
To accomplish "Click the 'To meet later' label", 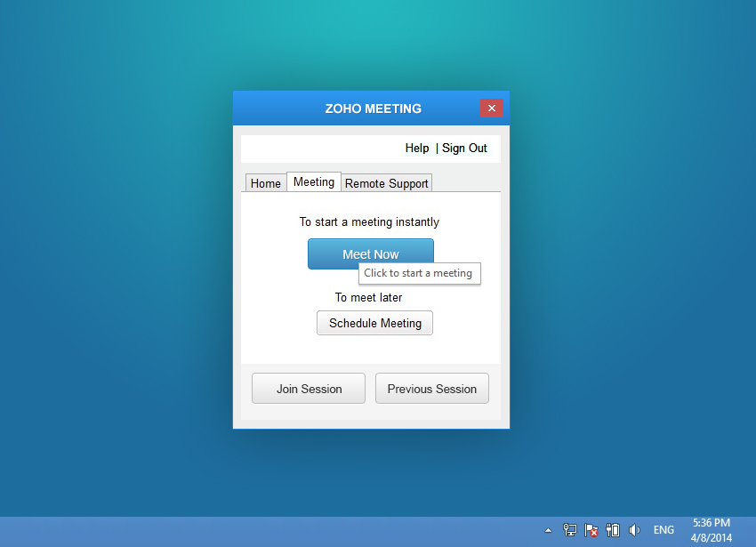I will pos(368,298).
